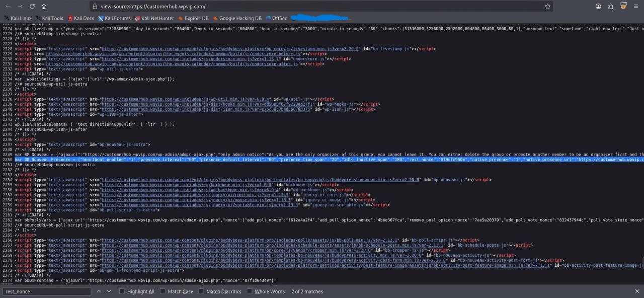Open the Google Hacking DB bookmark
Screen dimensions: 644x298
tap(237, 18)
